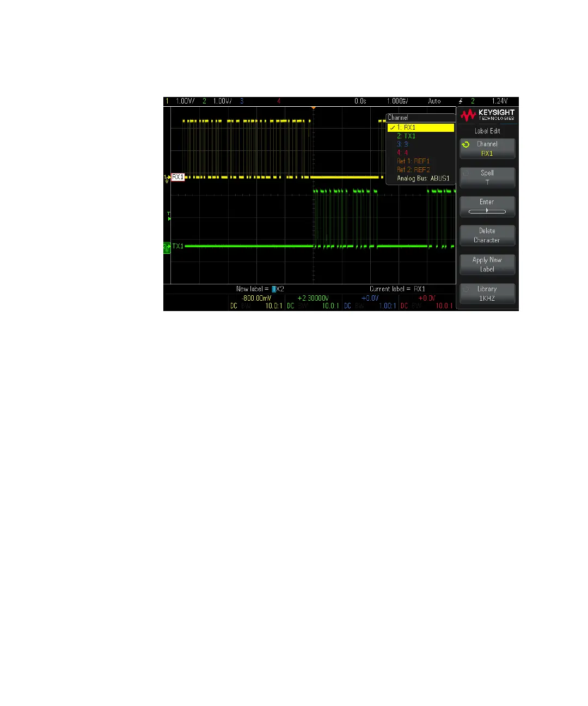Click channel 1 ground marker left of RX1
This screenshot has width=588, height=706.
(167, 178)
